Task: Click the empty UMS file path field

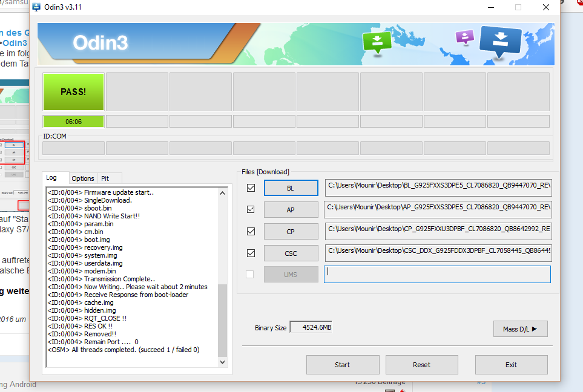Action: point(437,275)
